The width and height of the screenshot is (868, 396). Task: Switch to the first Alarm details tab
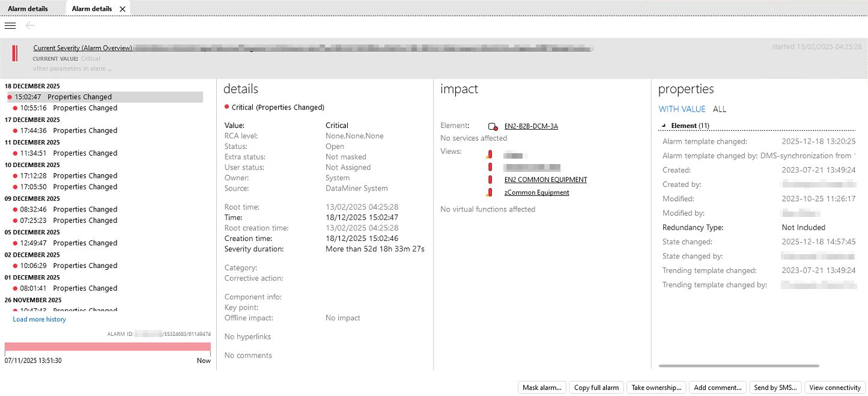pos(28,9)
